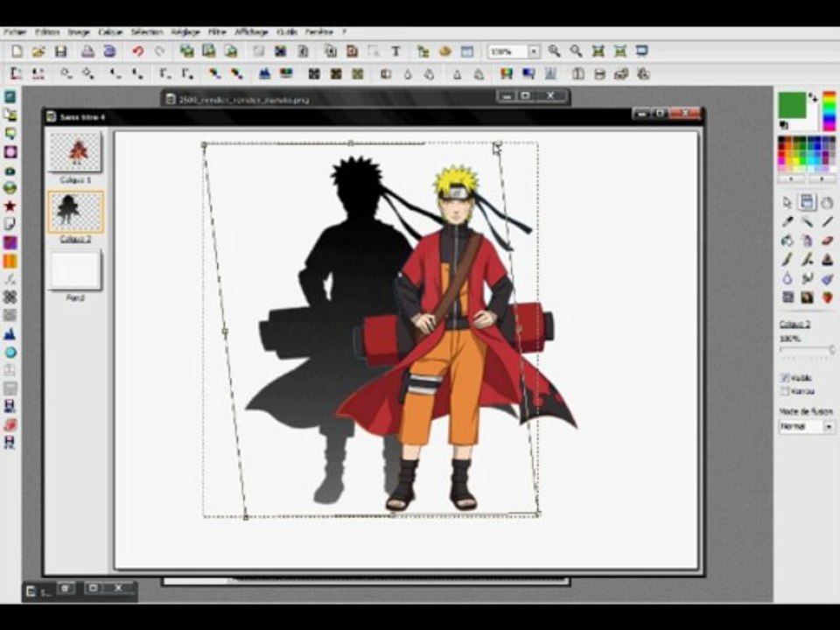Select the Fond background layer thumbnail

click(75, 270)
